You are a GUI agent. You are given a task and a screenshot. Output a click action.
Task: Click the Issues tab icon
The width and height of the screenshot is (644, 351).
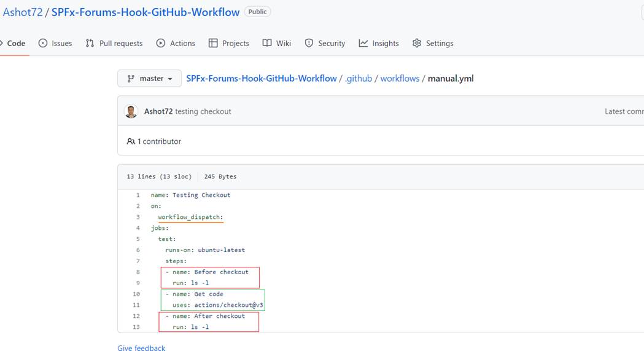43,43
